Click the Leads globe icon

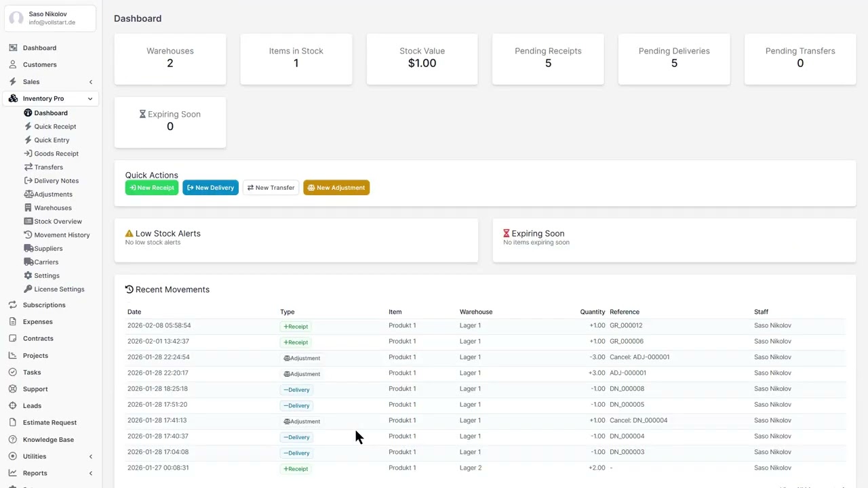click(x=13, y=406)
